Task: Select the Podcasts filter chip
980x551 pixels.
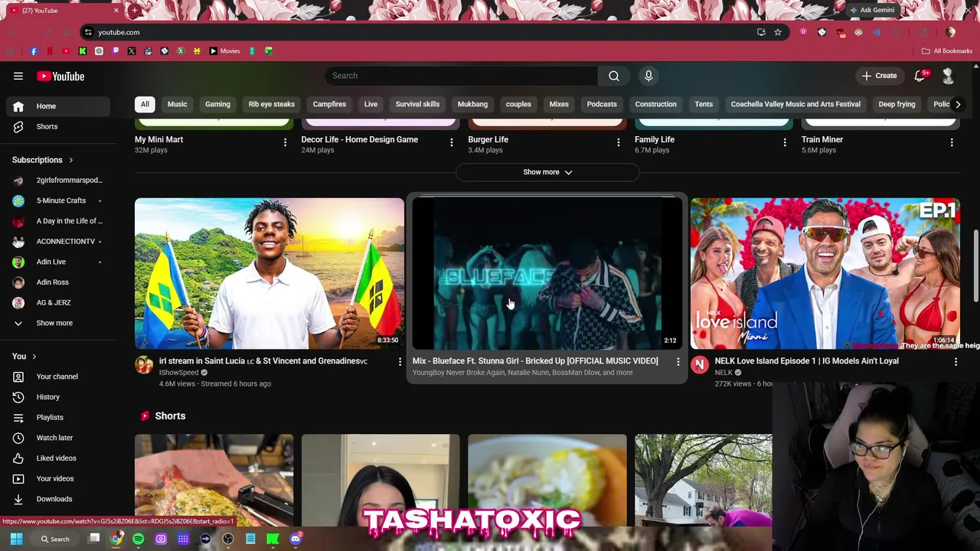Action: pos(602,104)
